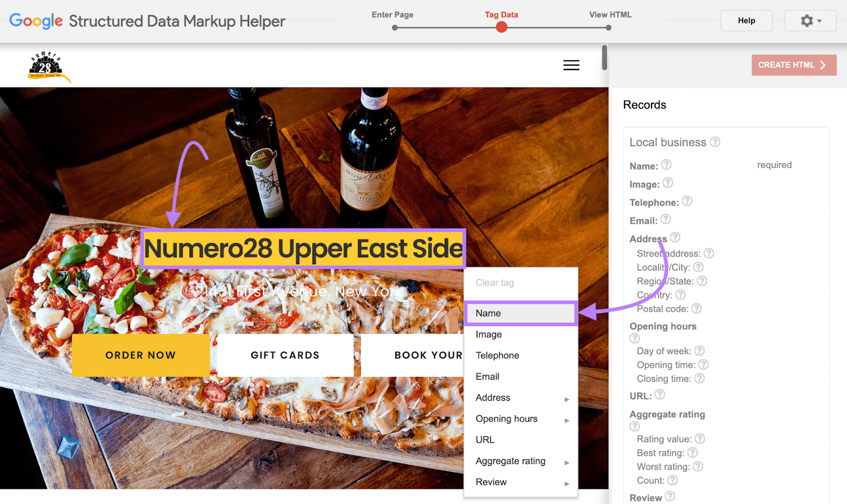Click the help icon next to Best rating

point(692,452)
